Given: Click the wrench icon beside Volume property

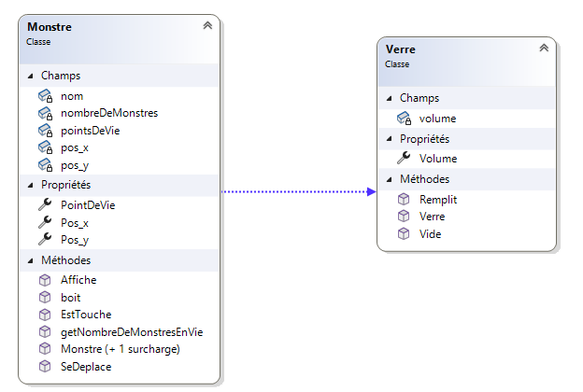Looking at the screenshot, I should click(403, 159).
